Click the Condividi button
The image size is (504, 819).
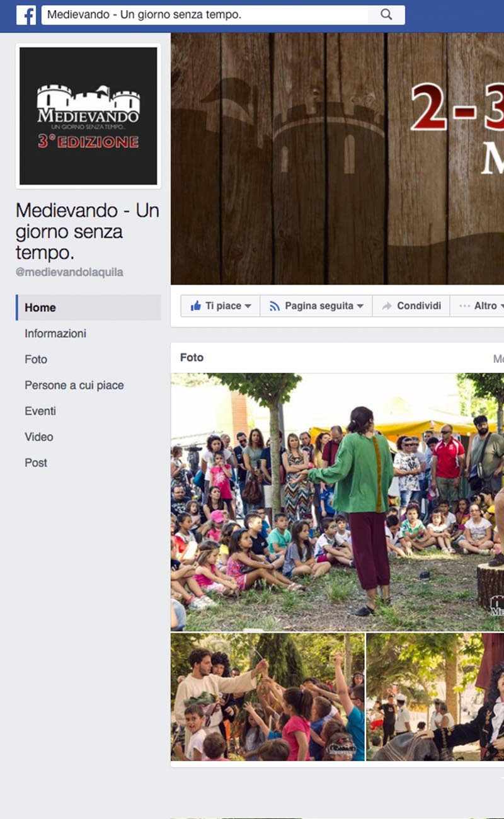(x=411, y=306)
